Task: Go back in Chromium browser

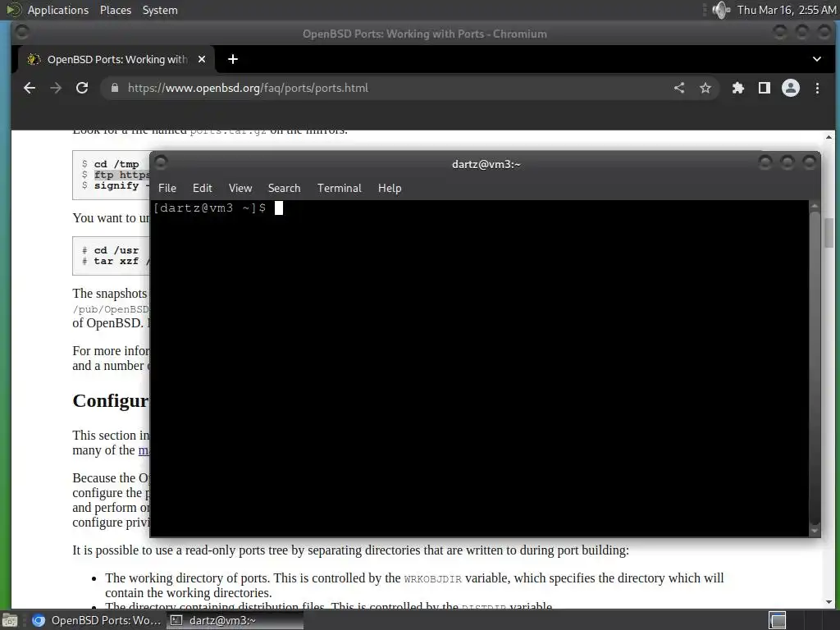Action: click(x=30, y=88)
